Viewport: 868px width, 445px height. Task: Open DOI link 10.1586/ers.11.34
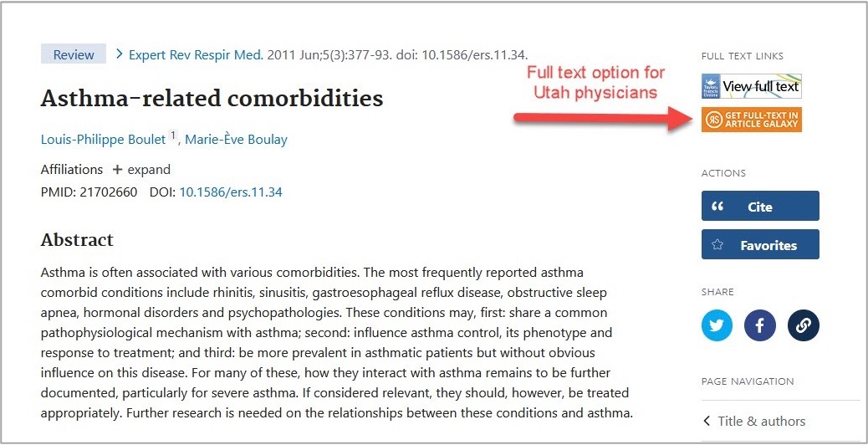[231, 192]
